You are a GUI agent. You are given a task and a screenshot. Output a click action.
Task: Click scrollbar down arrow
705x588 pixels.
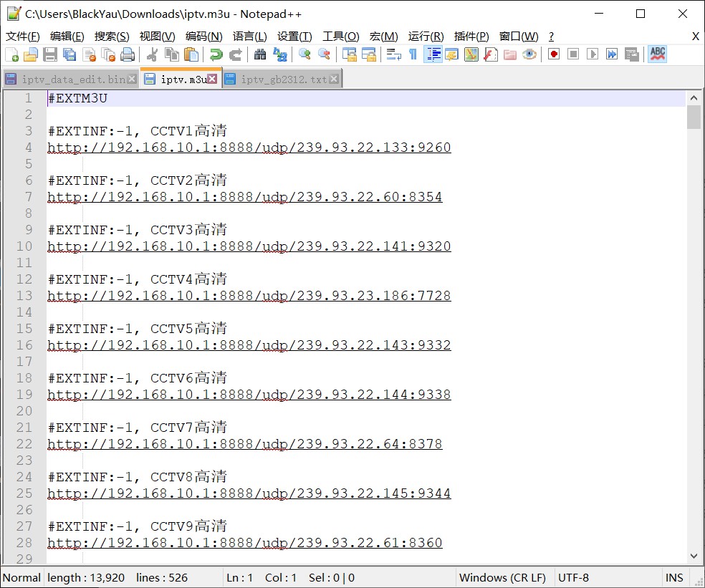tap(694, 556)
